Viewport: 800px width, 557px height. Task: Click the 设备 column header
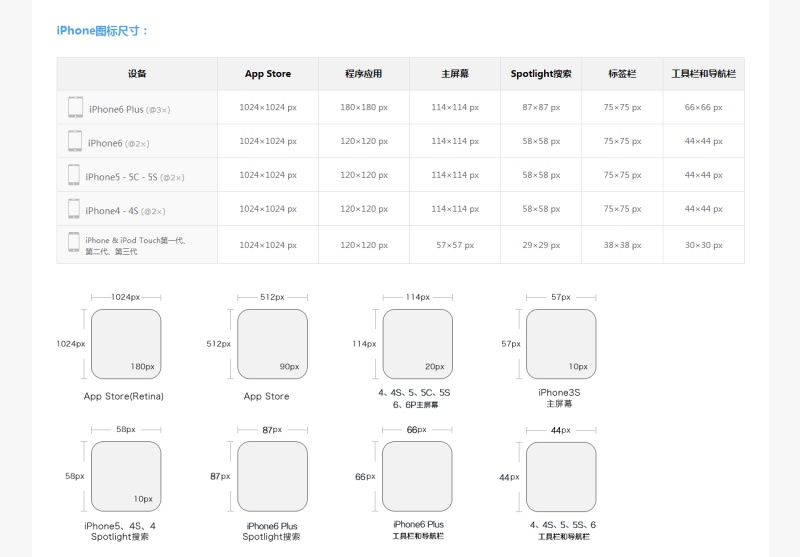[x=137, y=73]
